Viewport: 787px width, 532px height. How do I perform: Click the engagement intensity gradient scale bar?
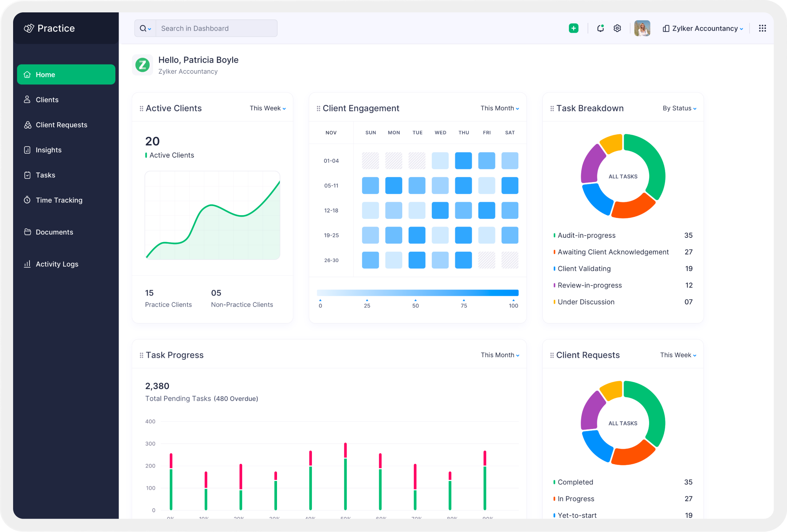tap(418, 293)
